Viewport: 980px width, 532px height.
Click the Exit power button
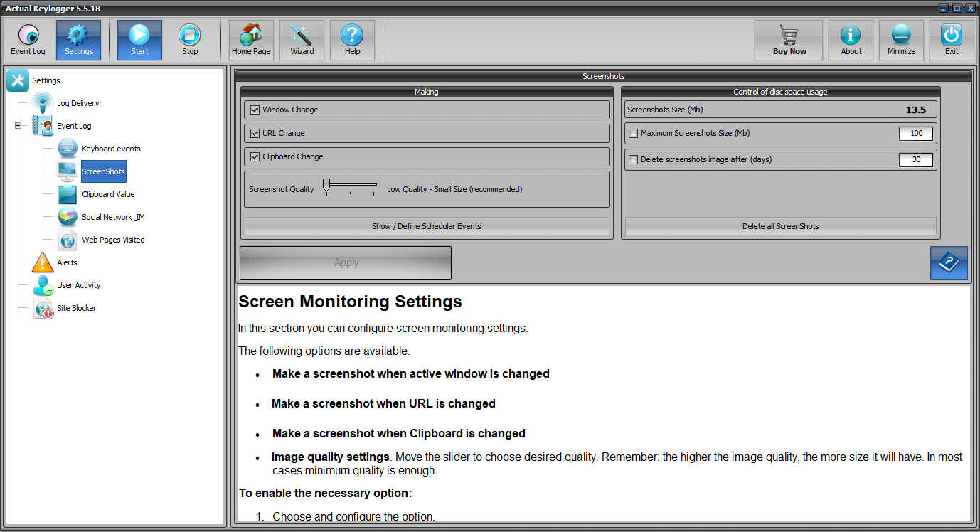952,40
